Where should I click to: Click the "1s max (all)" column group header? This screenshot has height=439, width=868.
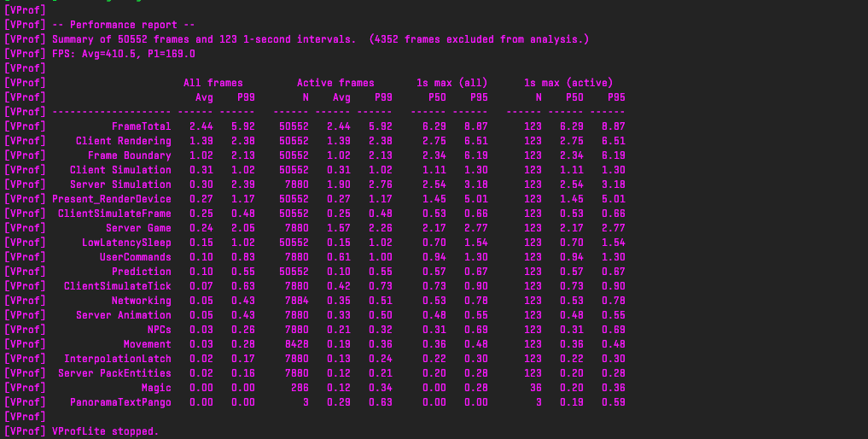(x=452, y=83)
